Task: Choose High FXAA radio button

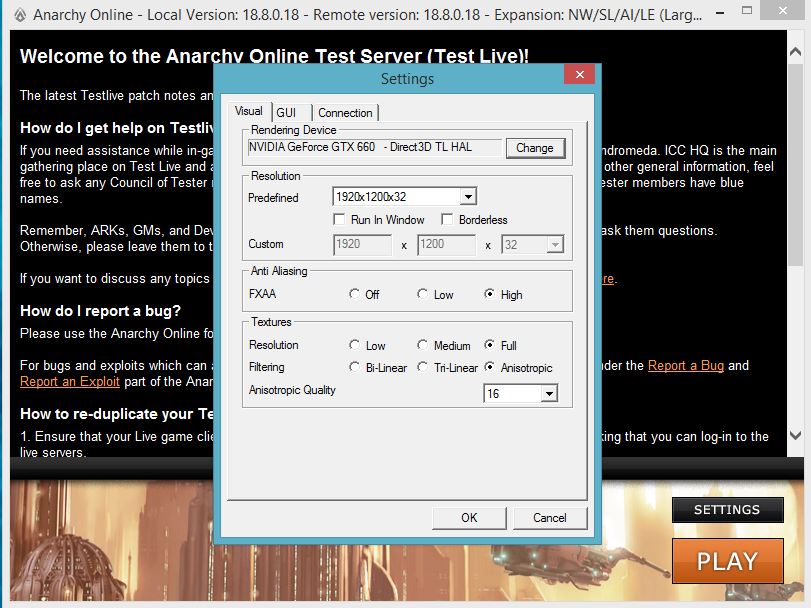Action: coord(489,295)
